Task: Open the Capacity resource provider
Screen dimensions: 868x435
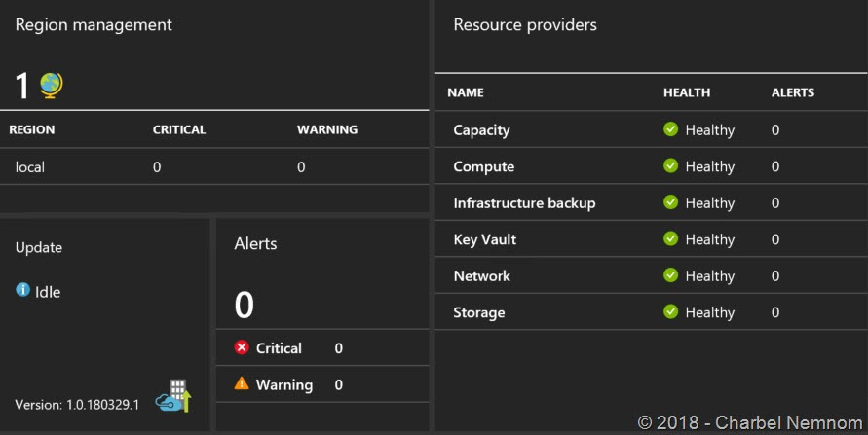Action: (x=481, y=130)
